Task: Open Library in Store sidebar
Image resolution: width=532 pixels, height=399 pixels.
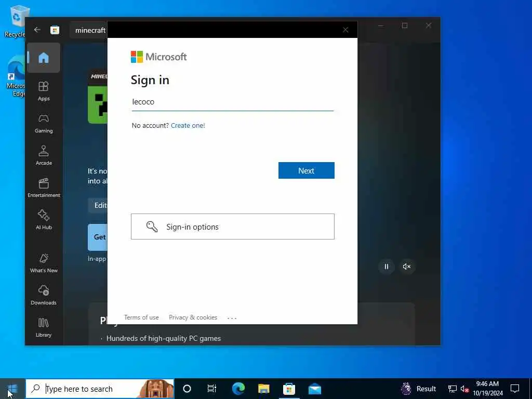Action: pyautogui.click(x=44, y=327)
